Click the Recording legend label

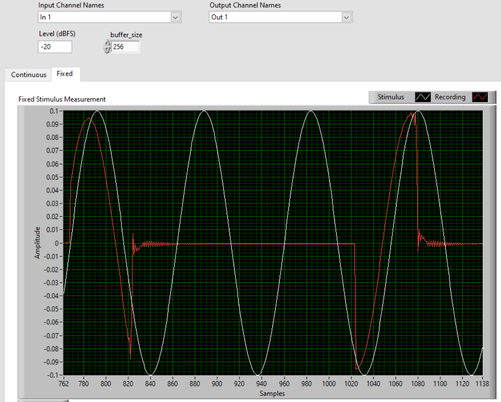tap(450, 97)
